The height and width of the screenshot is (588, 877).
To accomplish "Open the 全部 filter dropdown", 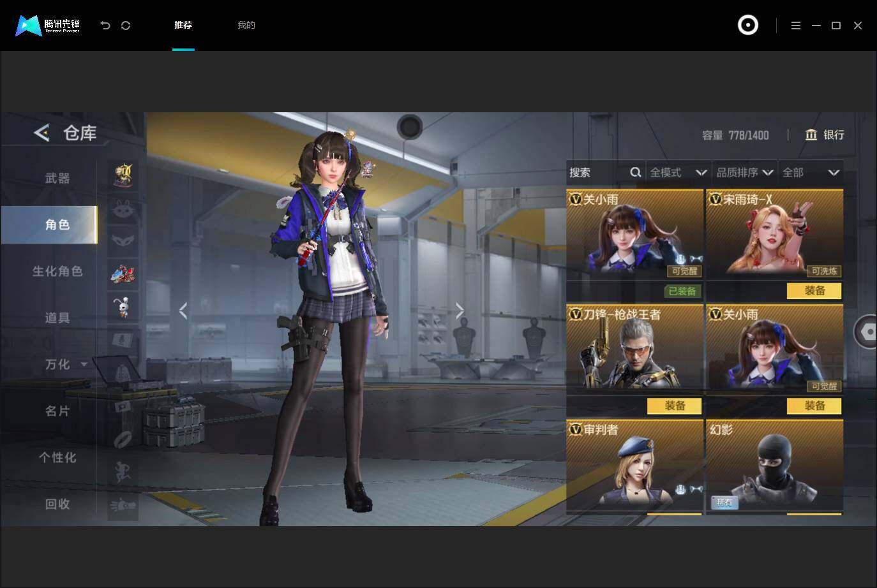I will (x=811, y=172).
